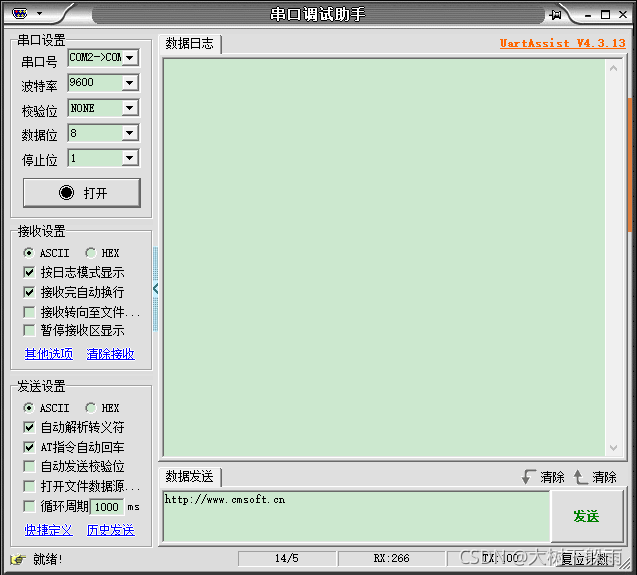Open the 快捷定义 link

49,530
